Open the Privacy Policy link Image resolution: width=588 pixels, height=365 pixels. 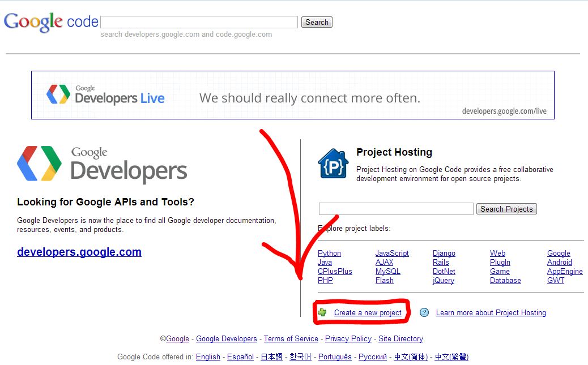point(348,339)
